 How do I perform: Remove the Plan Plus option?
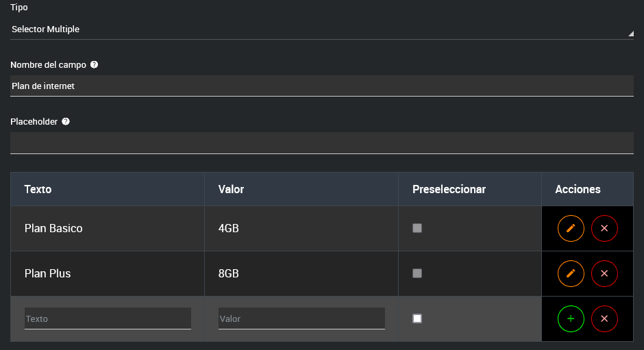[604, 273]
